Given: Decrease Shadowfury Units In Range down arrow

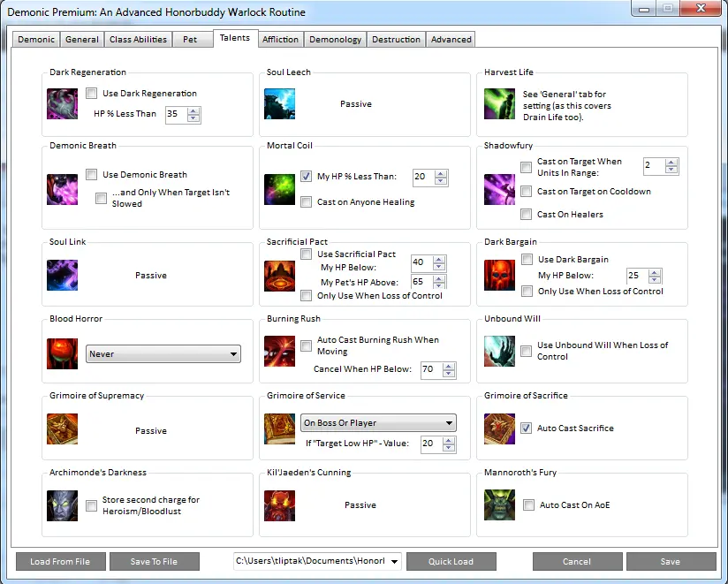Looking at the screenshot, I should coord(671,170).
